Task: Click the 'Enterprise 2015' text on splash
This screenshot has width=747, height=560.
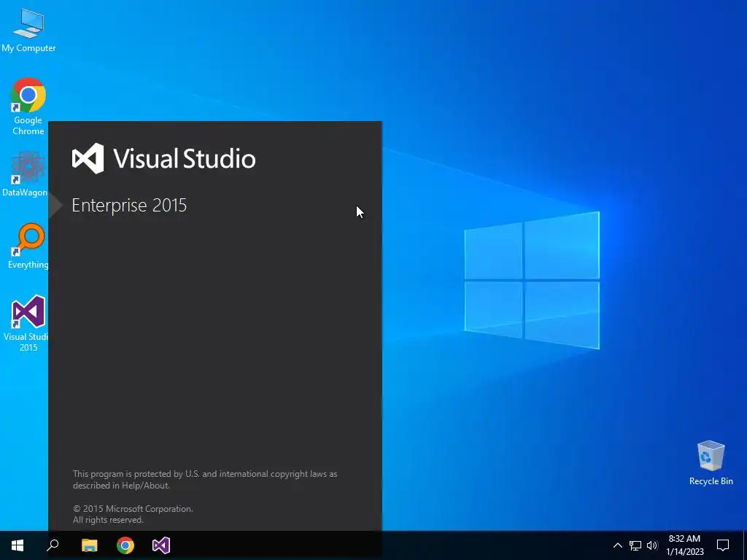Action: tap(129, 205)
